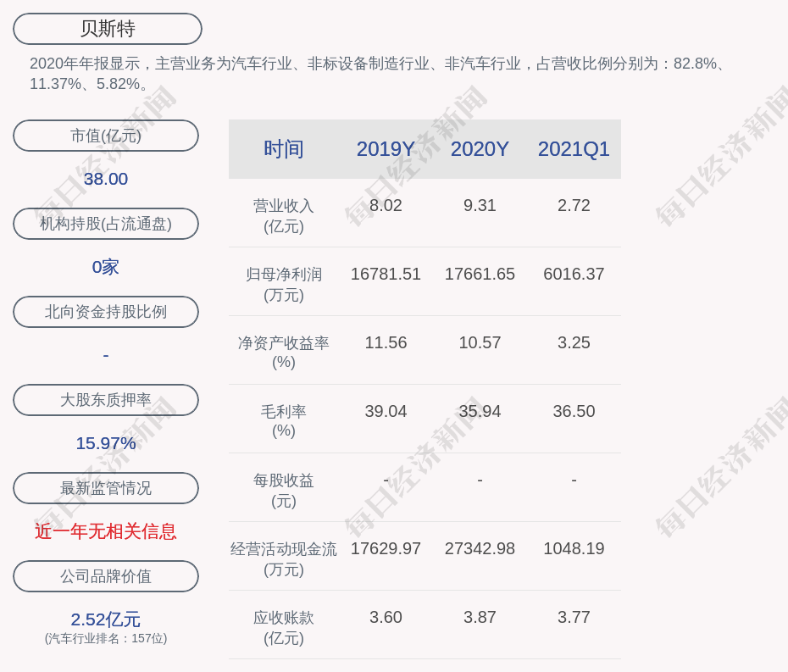
Task: Select the 2019Y column header
Action: pyautogui.click(x=386, y=149)
